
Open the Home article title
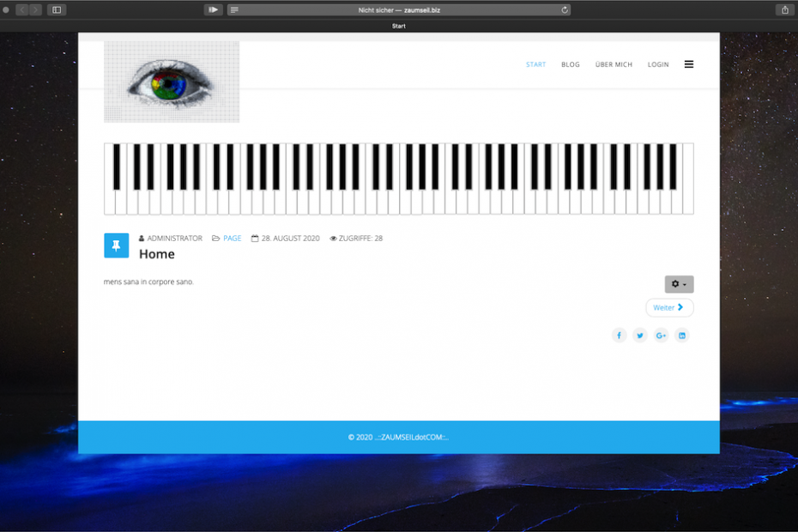click(x=157, y=254)
